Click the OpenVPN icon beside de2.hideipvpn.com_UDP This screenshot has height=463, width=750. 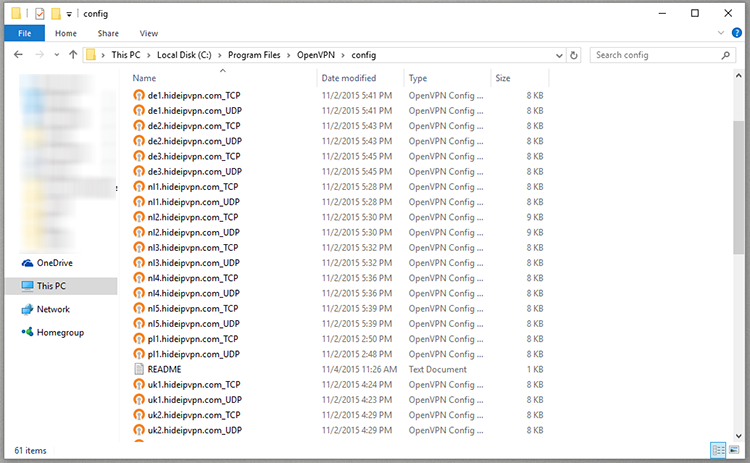(x=139, y=141)
